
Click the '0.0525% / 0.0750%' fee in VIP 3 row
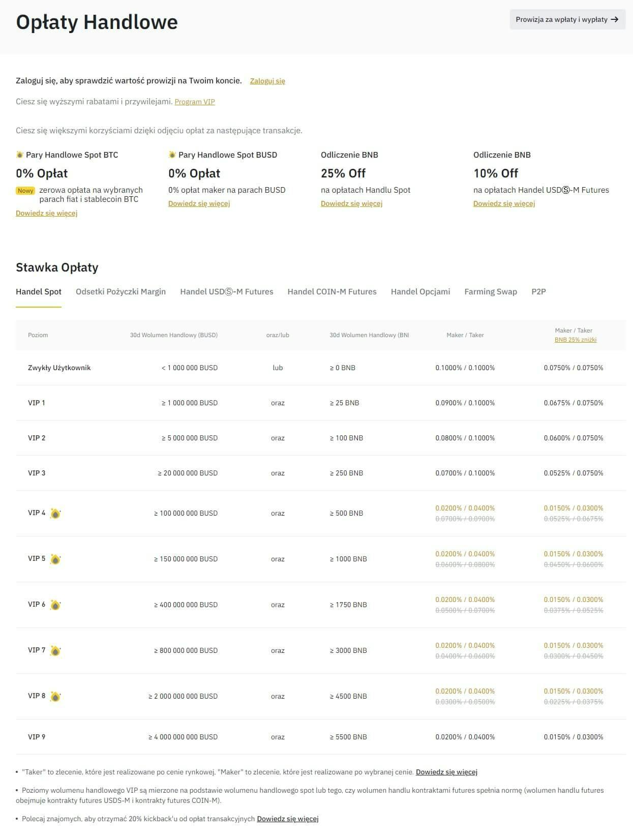pyautogui.click(x=574, y=473)
